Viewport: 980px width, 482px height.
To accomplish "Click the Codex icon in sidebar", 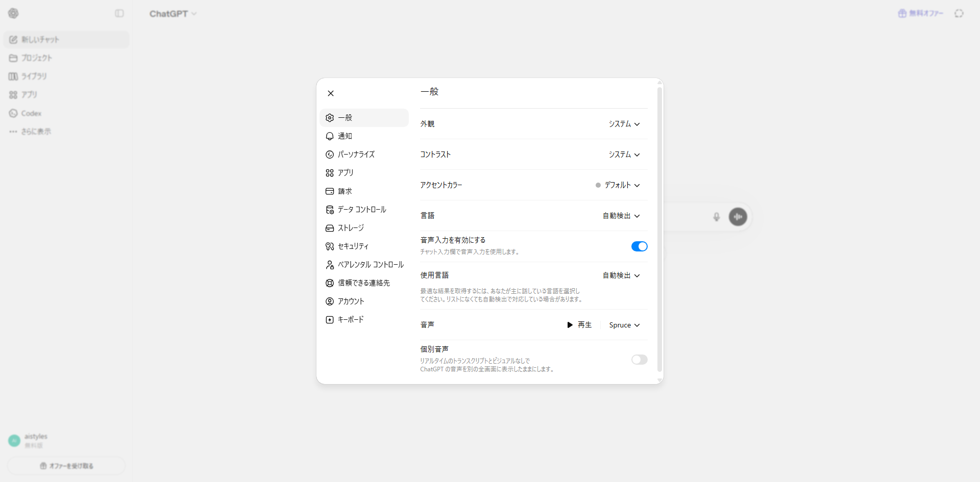I will 13,113.
